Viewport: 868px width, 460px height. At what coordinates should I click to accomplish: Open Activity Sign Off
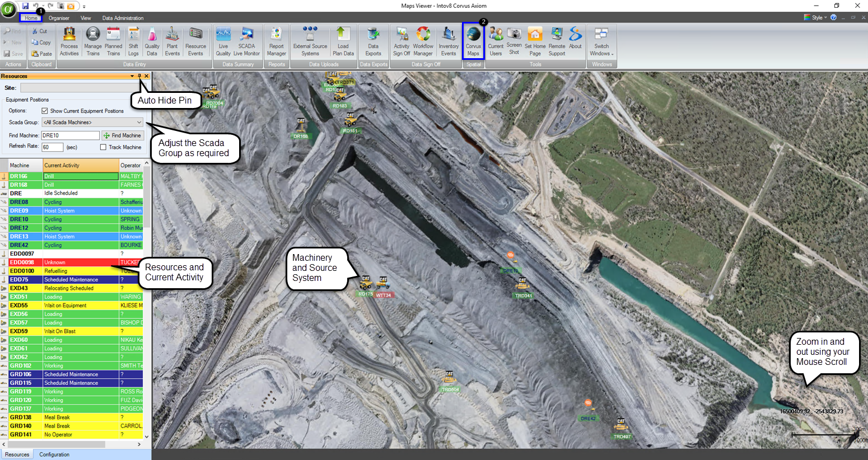(402, 41)
